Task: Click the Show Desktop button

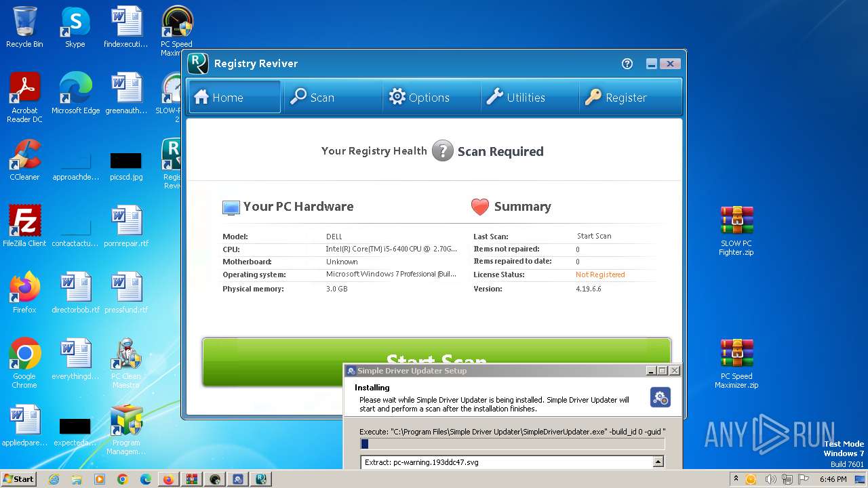Action: click(861, 479)
